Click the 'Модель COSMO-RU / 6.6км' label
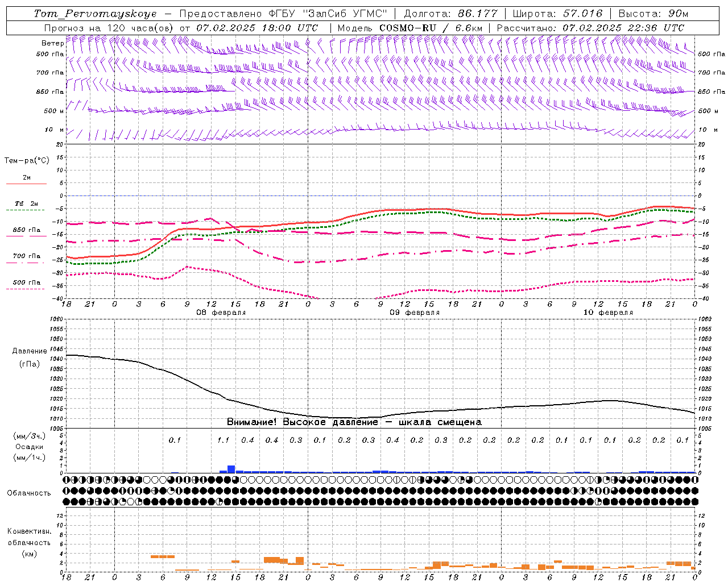The image size is (728, 582). (410, 28)
